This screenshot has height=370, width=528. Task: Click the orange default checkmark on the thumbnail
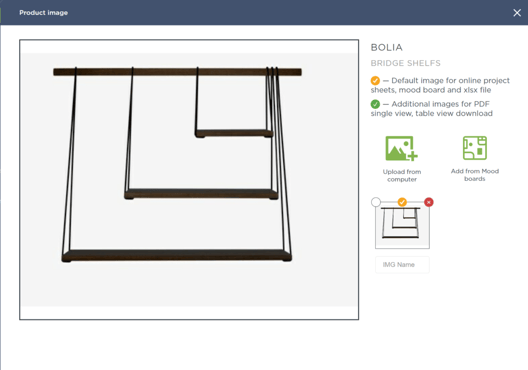402,202
